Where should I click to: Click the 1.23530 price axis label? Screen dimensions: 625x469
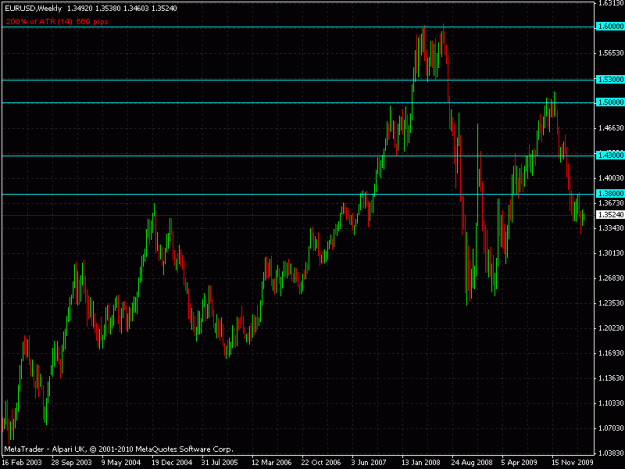611,303
